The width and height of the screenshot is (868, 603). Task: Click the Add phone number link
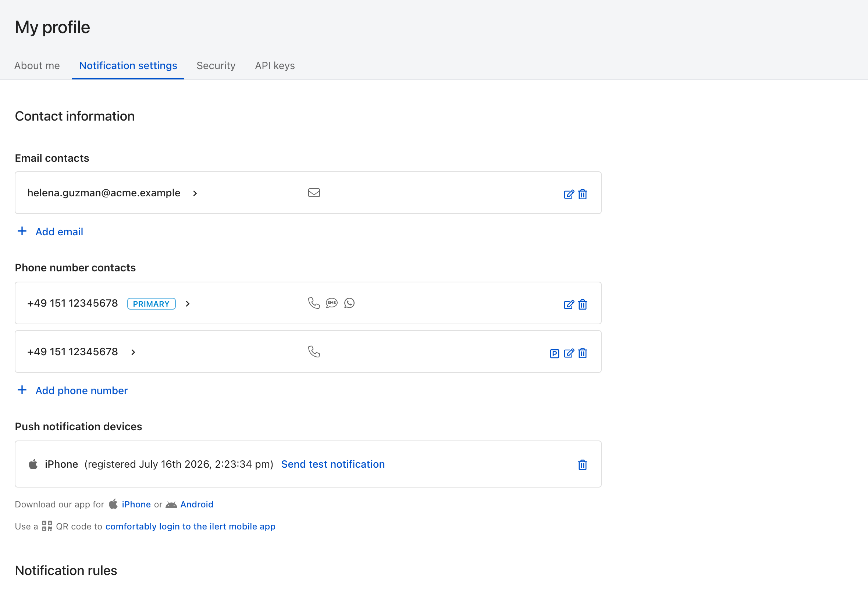[x=82, y=391]
